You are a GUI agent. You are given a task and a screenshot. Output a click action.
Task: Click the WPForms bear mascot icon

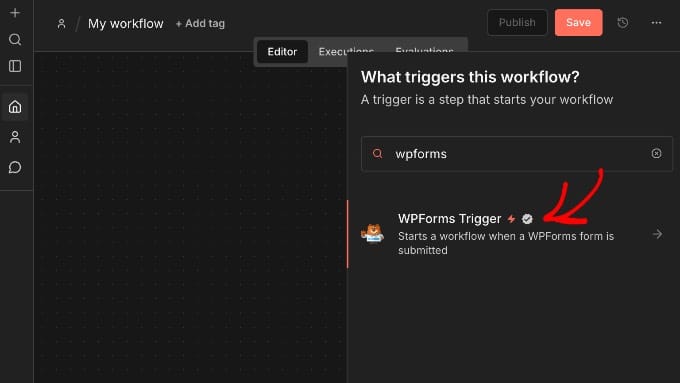[x=372, y=234]
